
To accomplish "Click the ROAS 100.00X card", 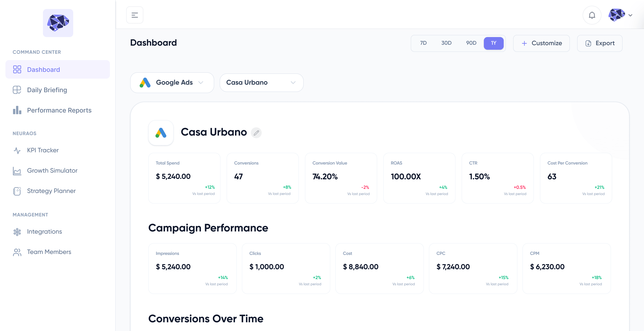I will (x=419, y=178).
